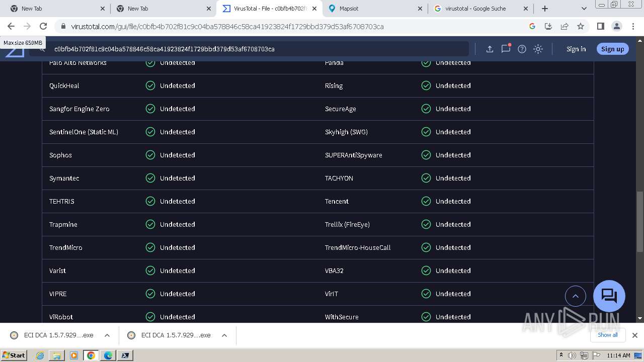Click the page vertical scrollbar thumb

point(640,221)
